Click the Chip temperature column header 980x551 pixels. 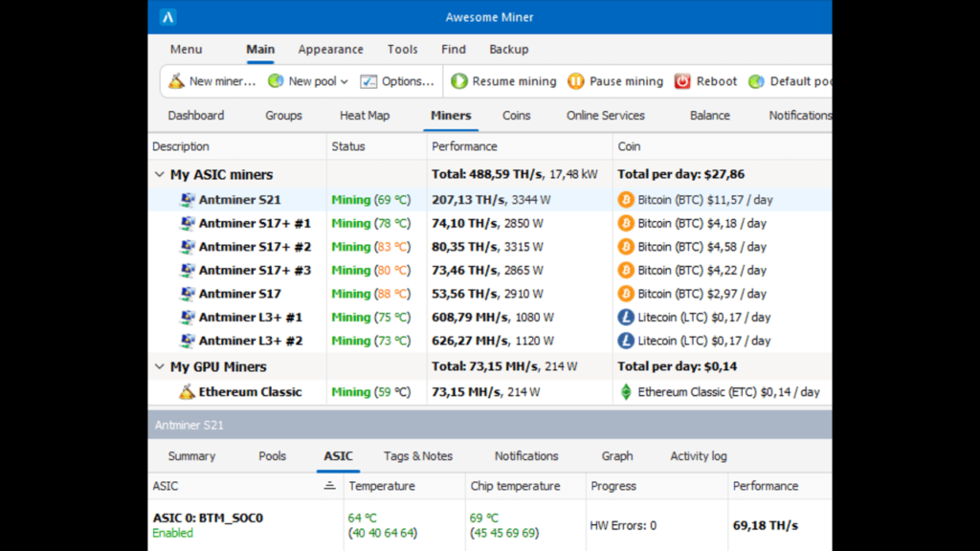525,485
